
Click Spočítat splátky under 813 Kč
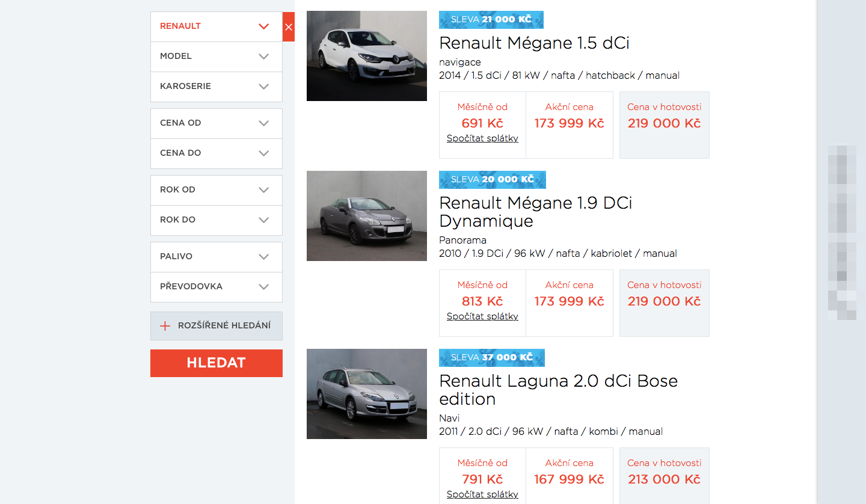[482, 316]
